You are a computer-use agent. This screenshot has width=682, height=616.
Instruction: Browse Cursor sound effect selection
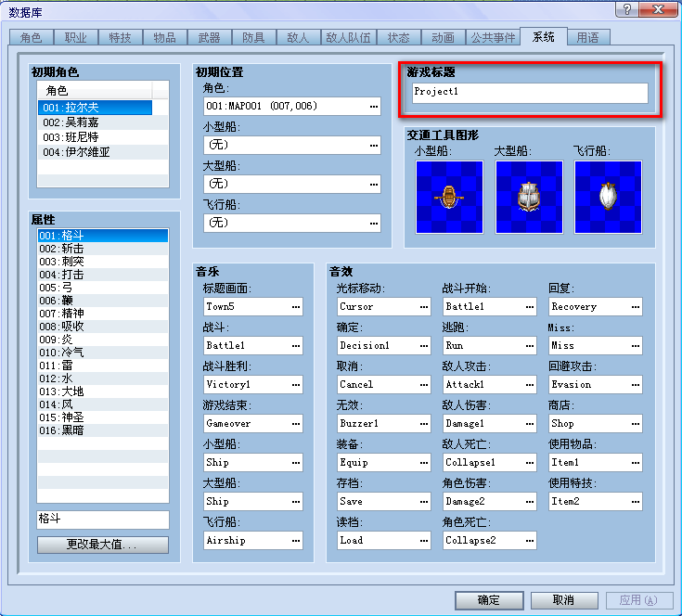[x=424, y=307]
